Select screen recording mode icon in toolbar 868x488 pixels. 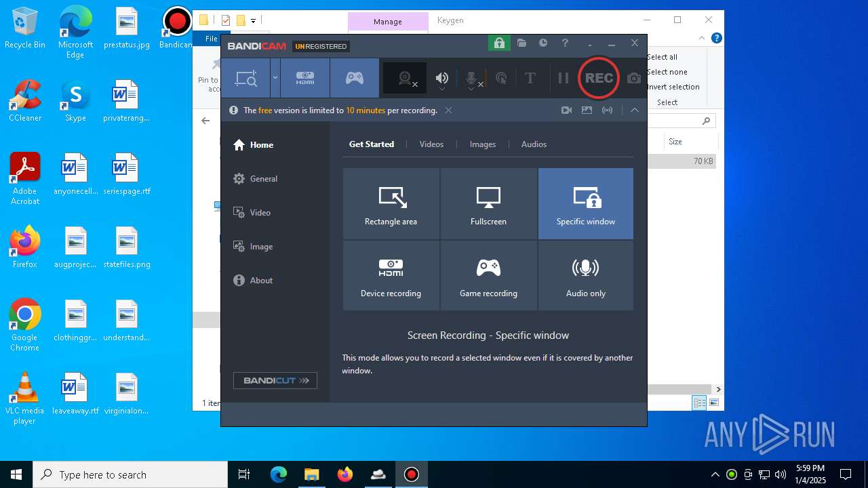tap(245, 78)
